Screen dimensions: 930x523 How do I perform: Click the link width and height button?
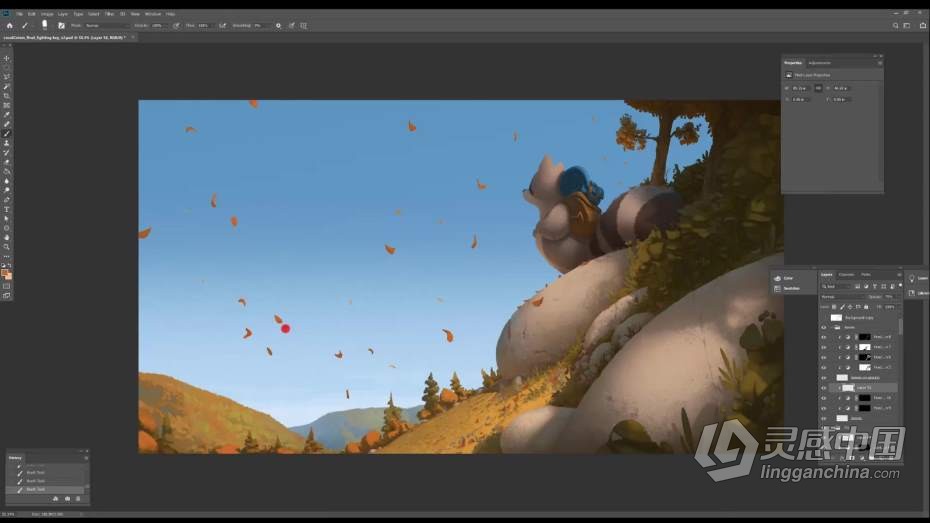pyautogui.click(x=818, y=88)
